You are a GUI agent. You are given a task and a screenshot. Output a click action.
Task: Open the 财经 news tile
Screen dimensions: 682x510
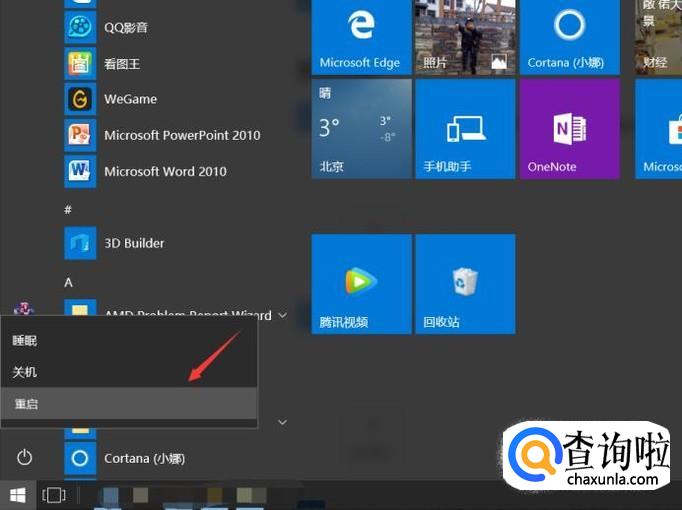[658, 37]
